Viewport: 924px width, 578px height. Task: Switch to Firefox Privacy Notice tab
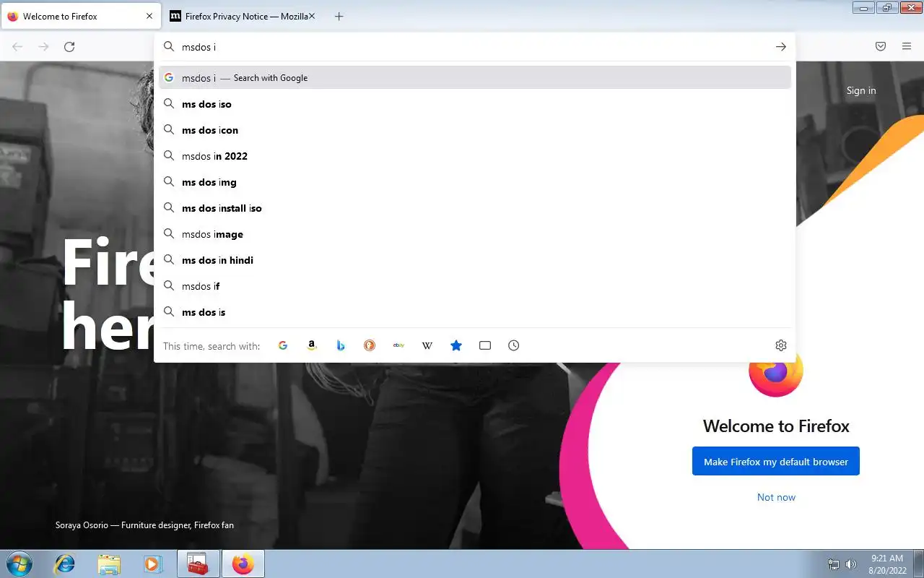[x=242, y=16]
